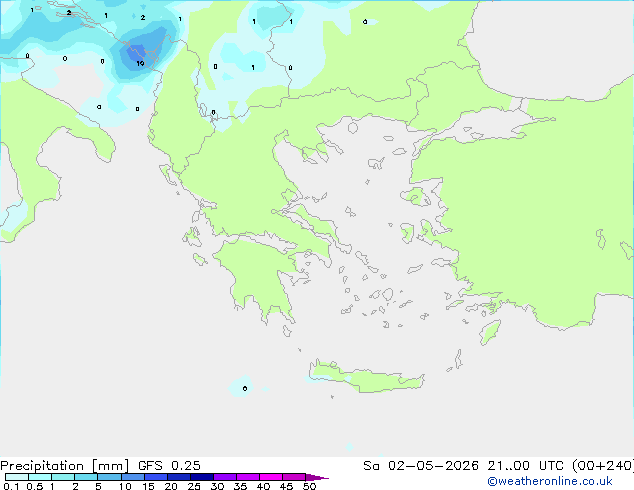
Task: Select the 2–5 mm light blue legend swatch
Action: (x=86, y=477)
